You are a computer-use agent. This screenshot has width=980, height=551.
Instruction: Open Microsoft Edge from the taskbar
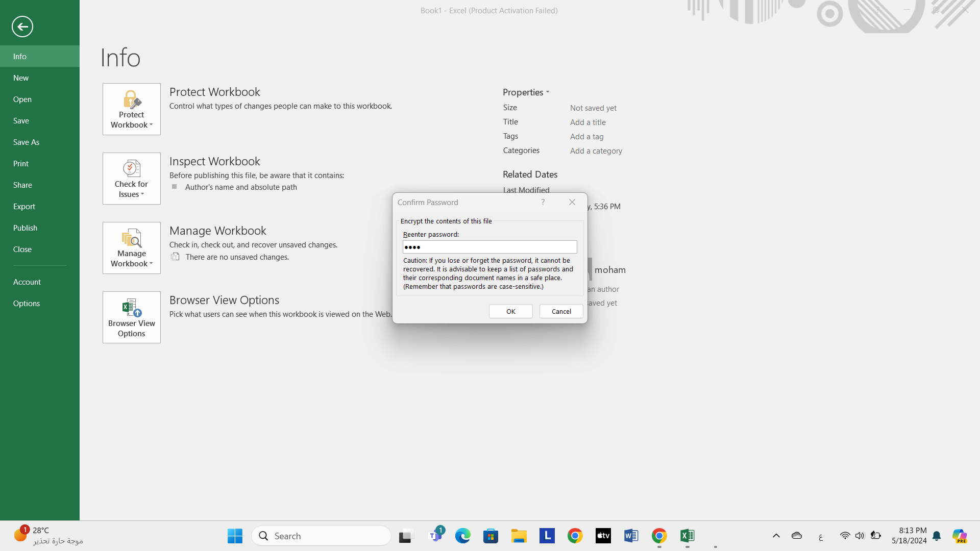tap(463, 536)
